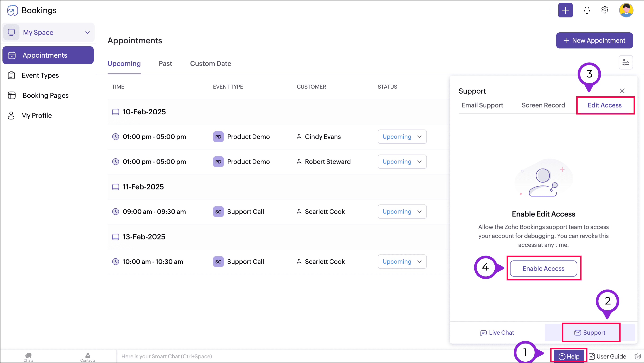Open Booking Pages in sidebar
The height and width of the screenshot is (363, 644).
(x=45, y=95)
